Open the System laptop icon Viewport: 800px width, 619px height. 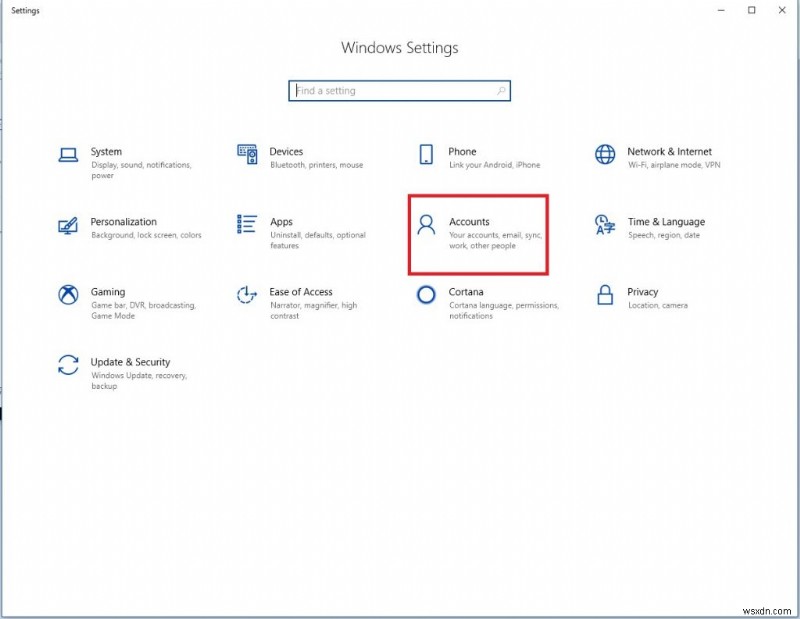[68, 155]
